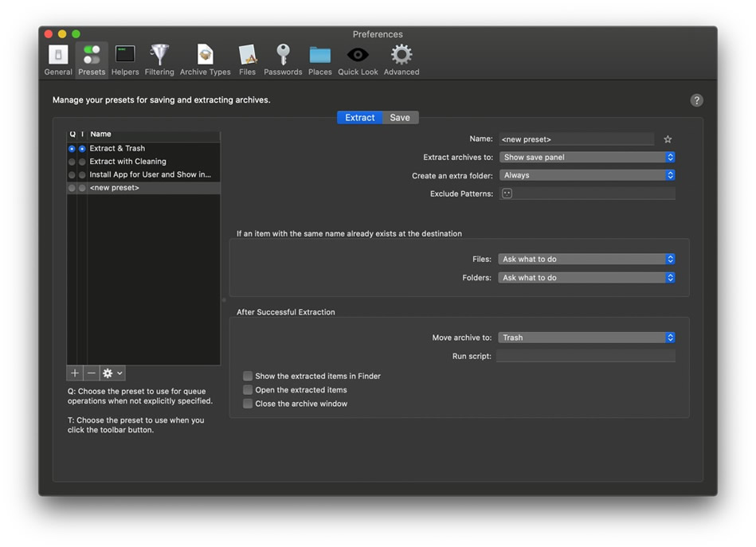Click the Run script field
This screenshot has width=756, height=547.
[586, 356]
